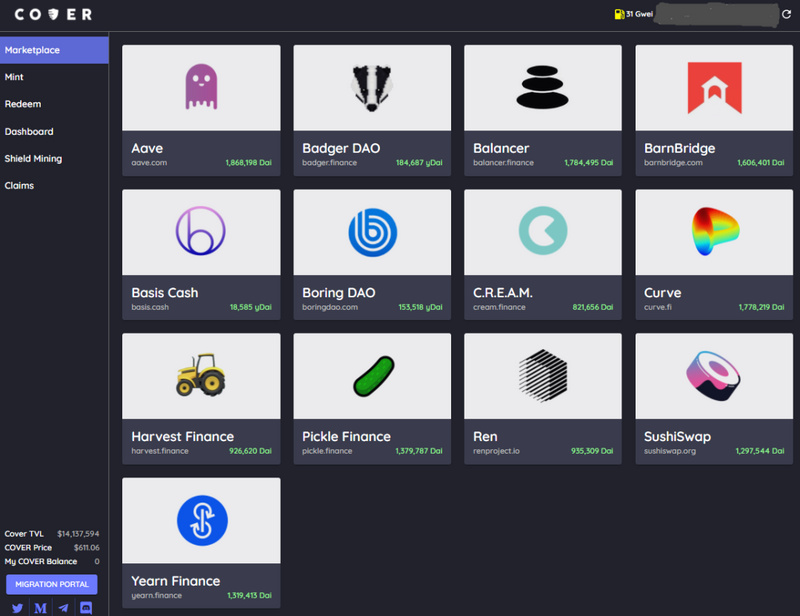800x616 pixels.
Task: Click the MIGRATION PORTAL button
Action: pyautogui.click(x=52, y=584)
